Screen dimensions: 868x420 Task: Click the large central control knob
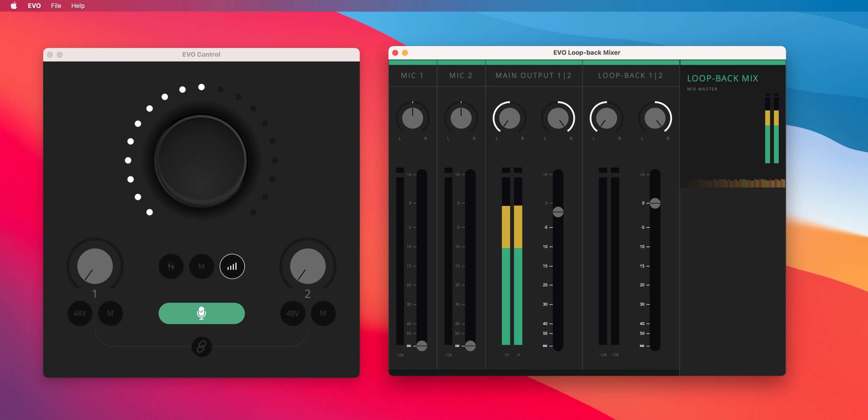coord(201,160)
